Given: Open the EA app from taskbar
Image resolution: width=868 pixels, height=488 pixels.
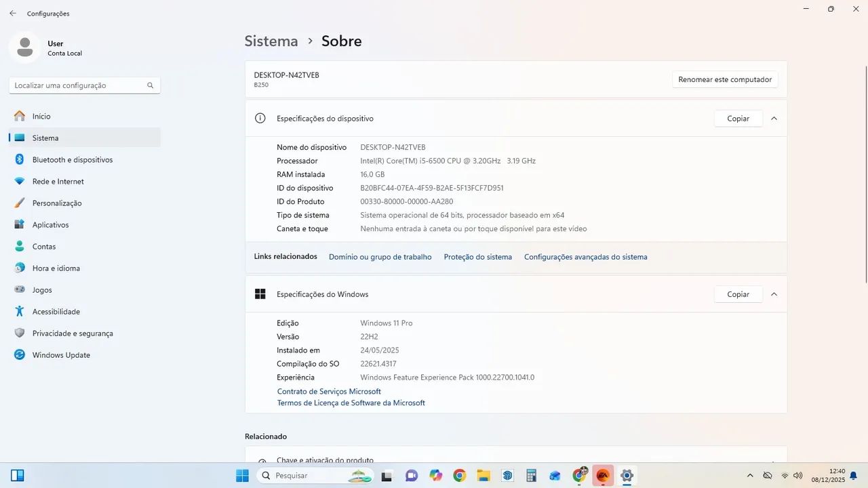Looking at the screenshot, I should pyautogui.click(x=602, y=476).
